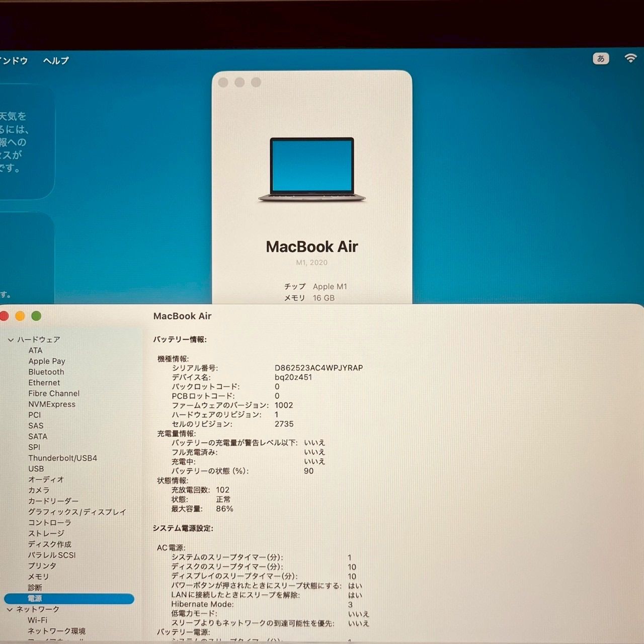Click the AC電源 section label
The image size is (644, 644).
click(171, 547)
